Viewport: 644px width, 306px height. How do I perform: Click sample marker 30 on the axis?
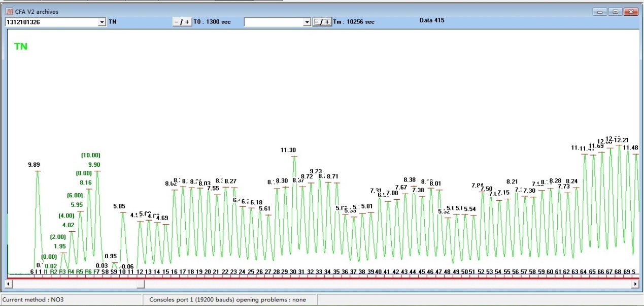(x=293, y=272)
